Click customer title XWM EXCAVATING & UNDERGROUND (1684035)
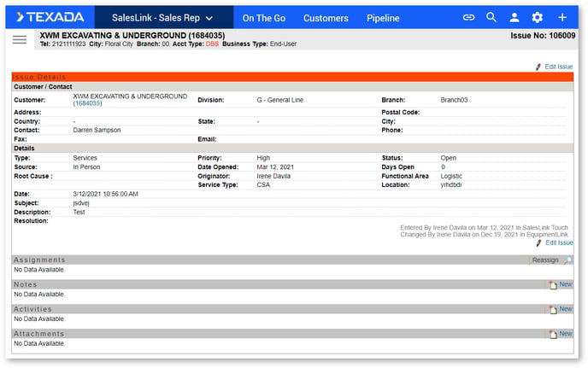Screen dimensions: 588x368 click(132, 35)
